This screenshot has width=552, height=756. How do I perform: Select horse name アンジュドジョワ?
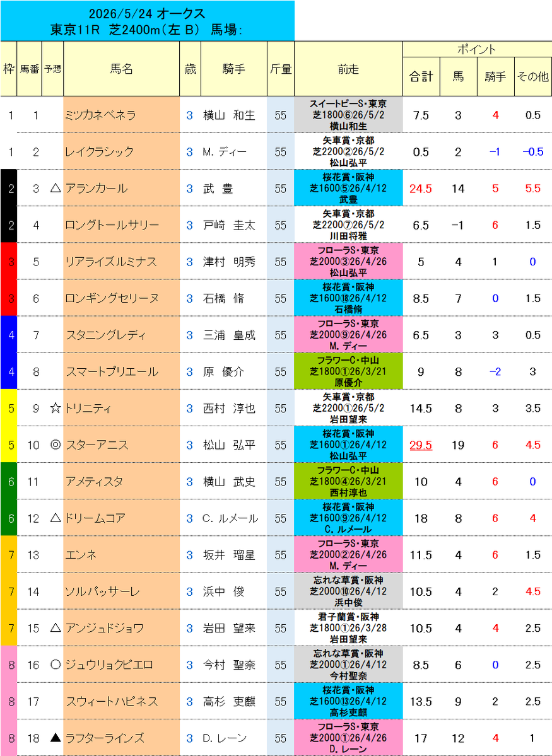click(x=105, y=628)
